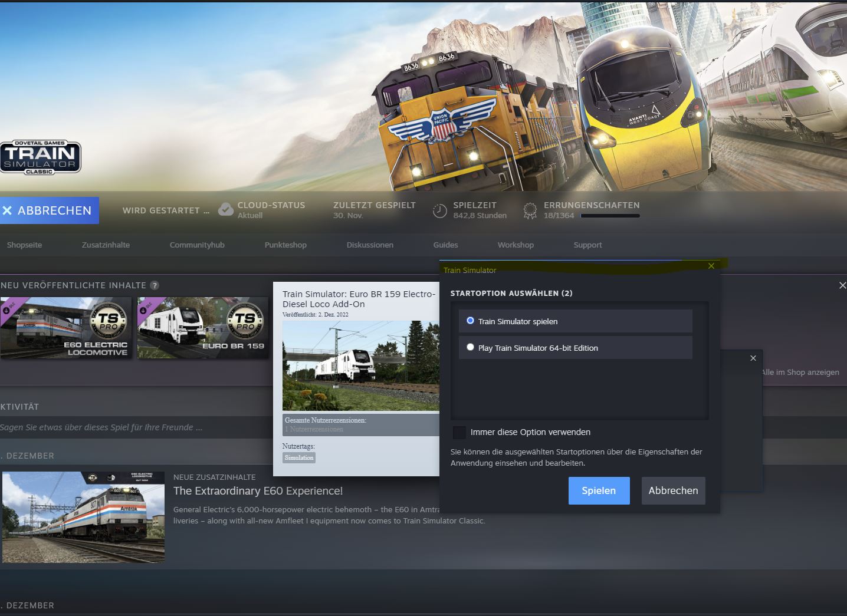Viewport: 847px width, 616px height.
Task: Click the Errungenschaften badge icon
Action: (530, 210)
